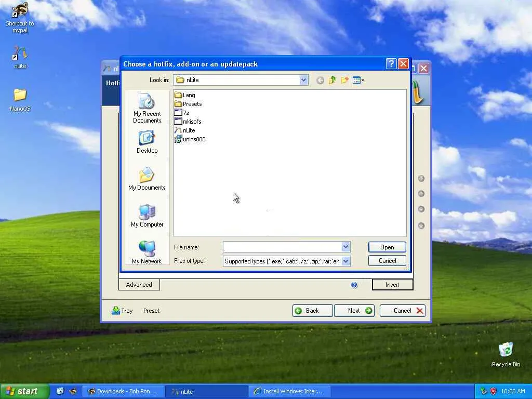This screenshot has width=532, height=399.
Task: Open My Computer in the places bar
Action: coord(147,216)
